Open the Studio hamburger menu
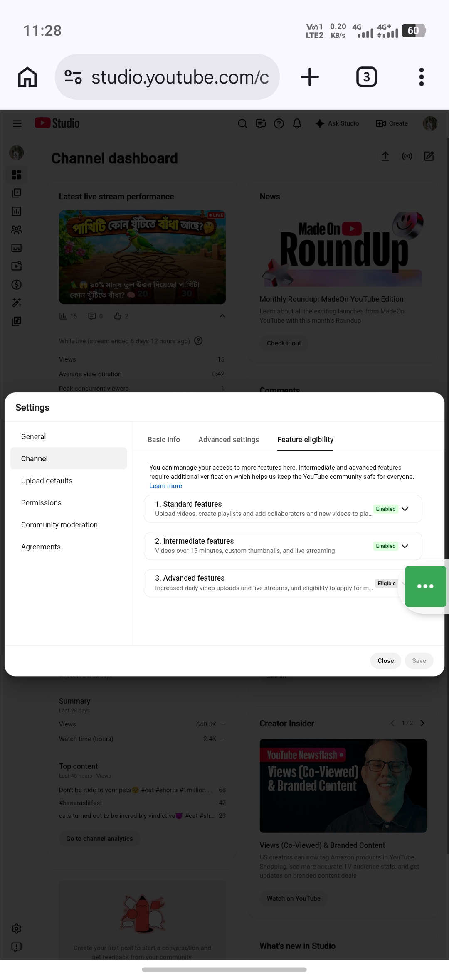Screen dimensions: 449x980 (x=17, y=123)
